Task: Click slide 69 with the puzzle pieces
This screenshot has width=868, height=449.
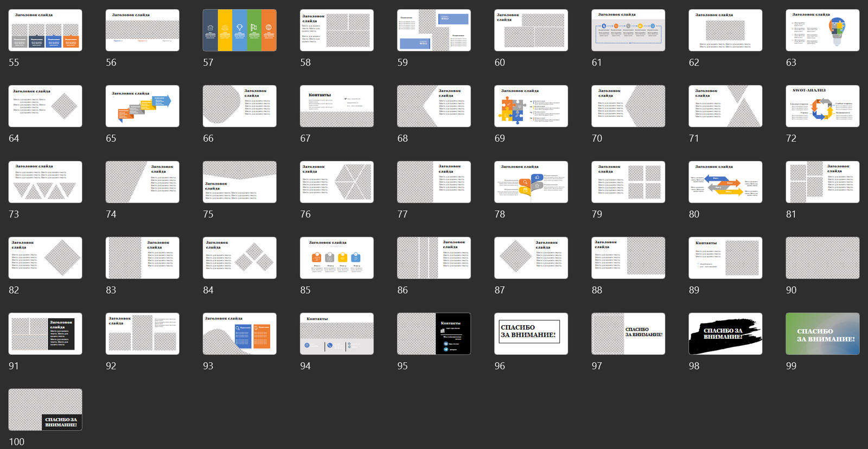Action: tap(531, 106)
